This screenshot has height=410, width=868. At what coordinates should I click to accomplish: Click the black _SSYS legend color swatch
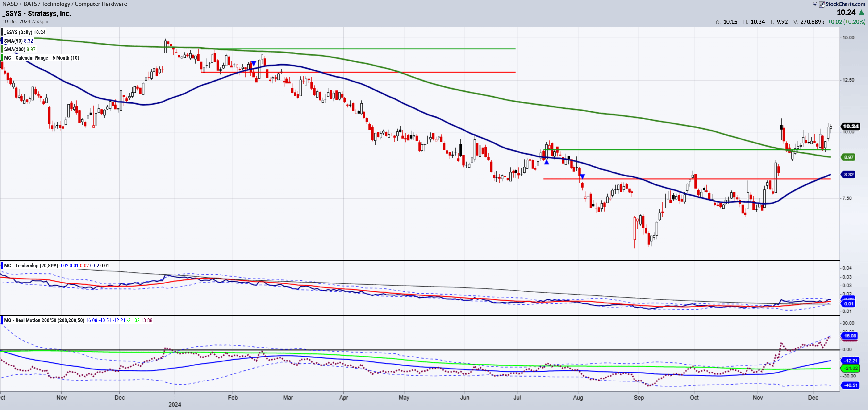coord(2,32)
